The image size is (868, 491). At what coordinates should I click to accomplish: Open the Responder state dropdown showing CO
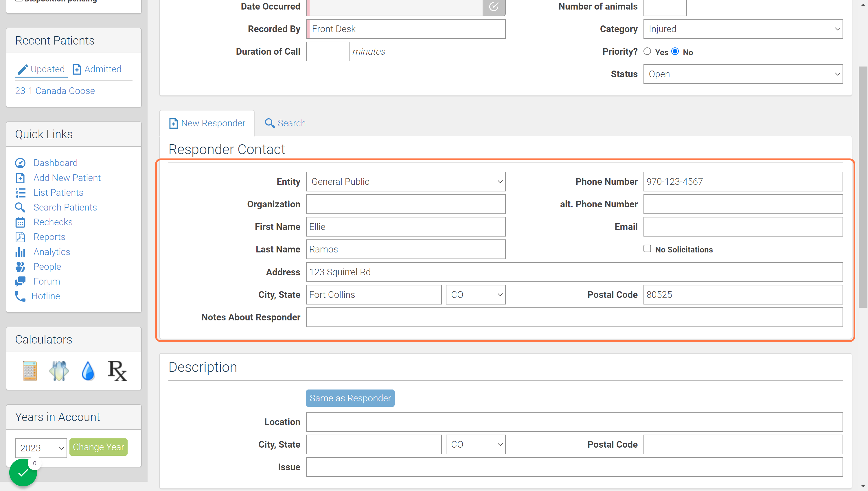click(x=476, y=294)
